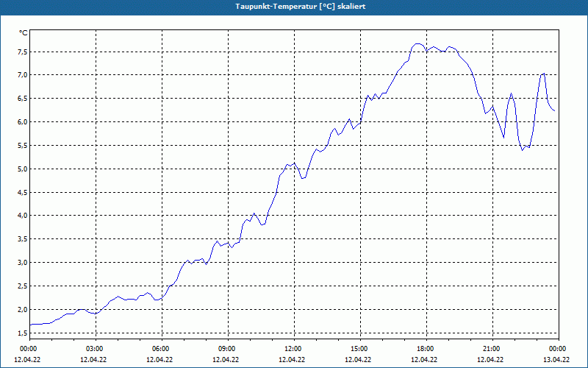Select the 3,5 y-axis label
The width and height of the screenshot is (588, 368).
pyautogui.click(x=23, y=239)
